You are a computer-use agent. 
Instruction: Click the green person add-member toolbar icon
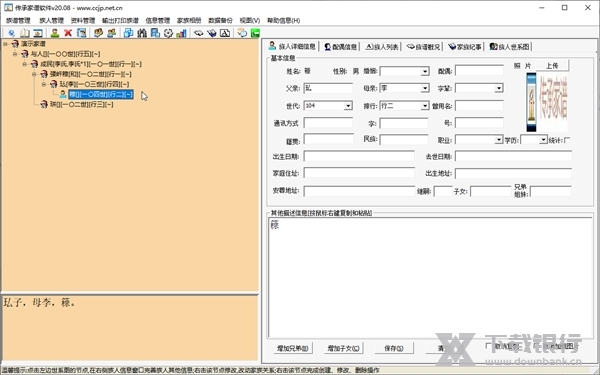tap(55, 33)
